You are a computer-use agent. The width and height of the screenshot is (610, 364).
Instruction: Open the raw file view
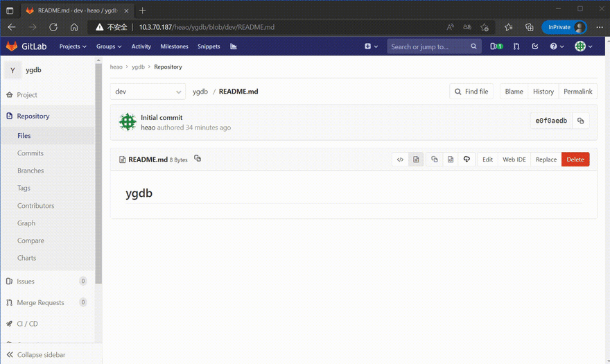pyautogui.click(x=451, y=159)
